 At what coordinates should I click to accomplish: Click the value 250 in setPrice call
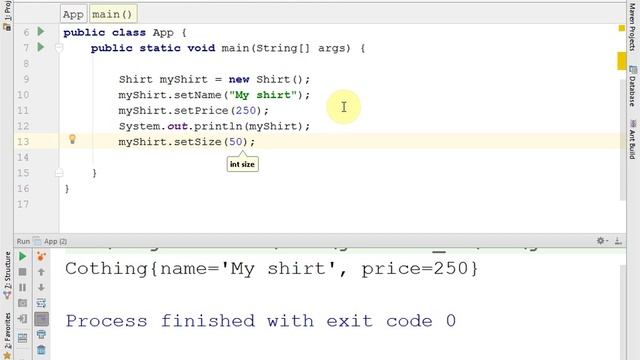(246, 111)
